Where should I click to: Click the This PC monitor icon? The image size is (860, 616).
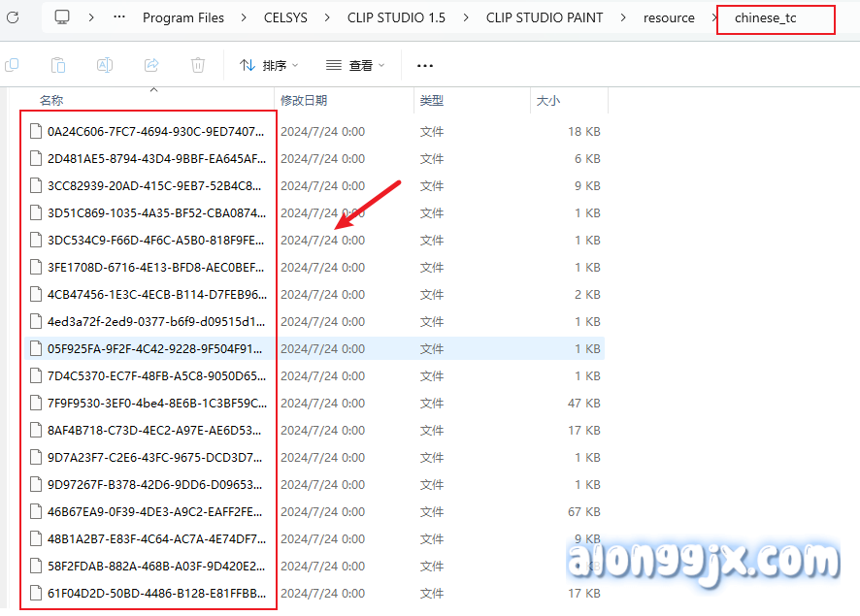click(x=62, y=17)
